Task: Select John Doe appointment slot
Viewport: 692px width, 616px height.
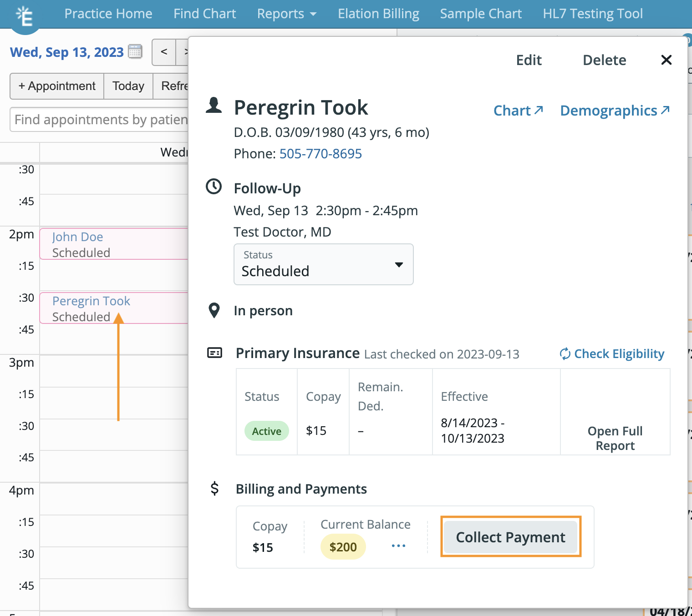Action: point(114,244)
